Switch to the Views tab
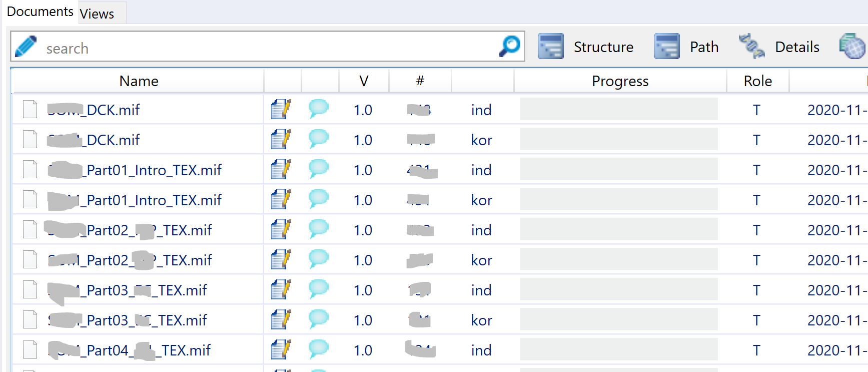 click(x=97, y=14)
